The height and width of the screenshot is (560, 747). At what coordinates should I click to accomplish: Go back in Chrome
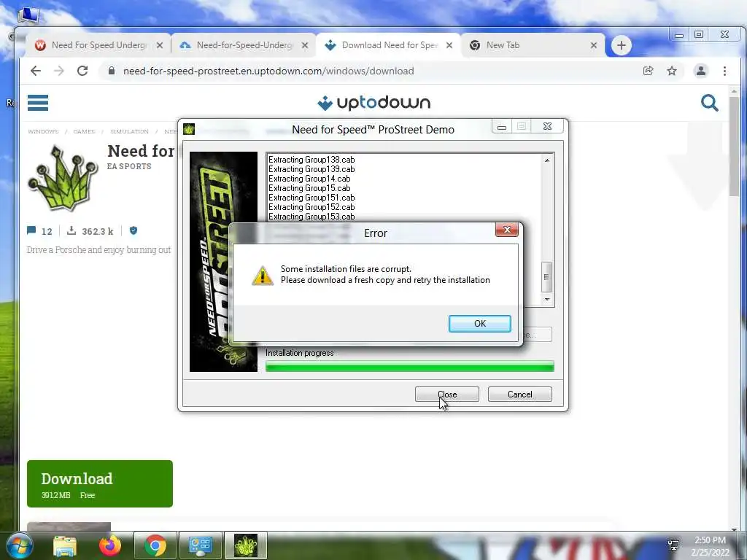[36, 71]
